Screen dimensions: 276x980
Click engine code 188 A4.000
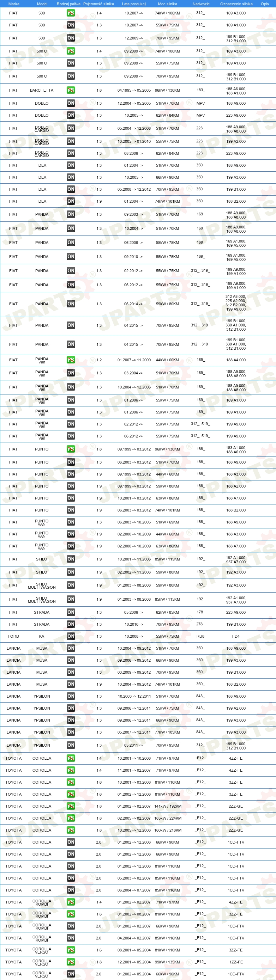point(236,360)
